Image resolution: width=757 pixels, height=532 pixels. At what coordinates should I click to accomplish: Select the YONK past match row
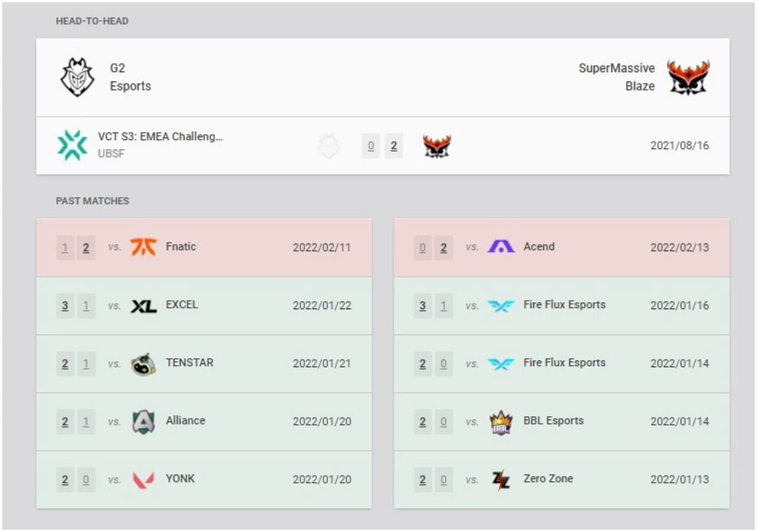point(204,479)
